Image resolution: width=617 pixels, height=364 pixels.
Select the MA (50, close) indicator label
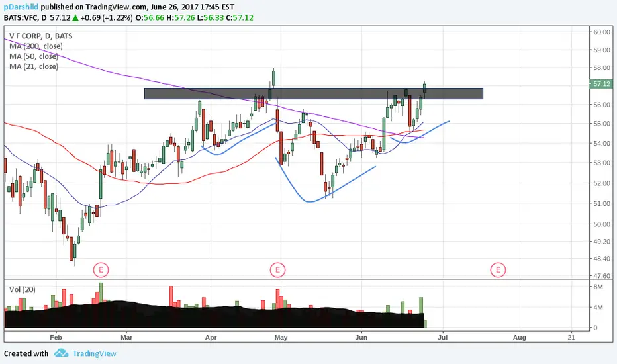point(34,56)
